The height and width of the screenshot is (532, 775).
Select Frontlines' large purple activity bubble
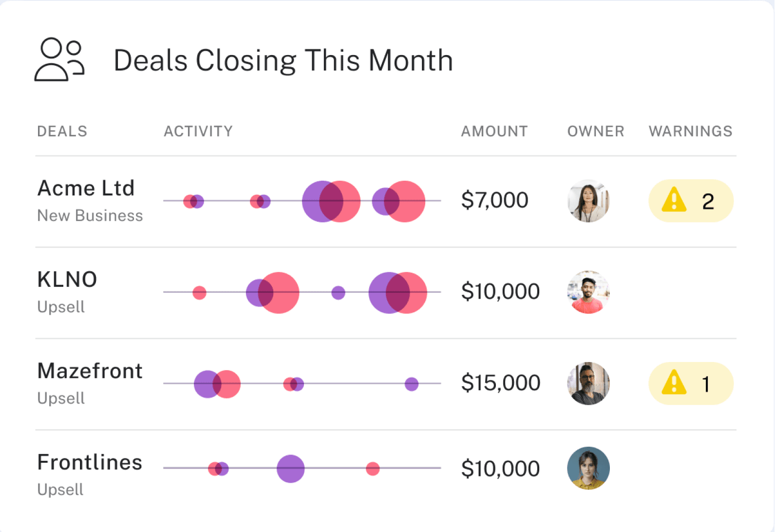coord(291,469)
